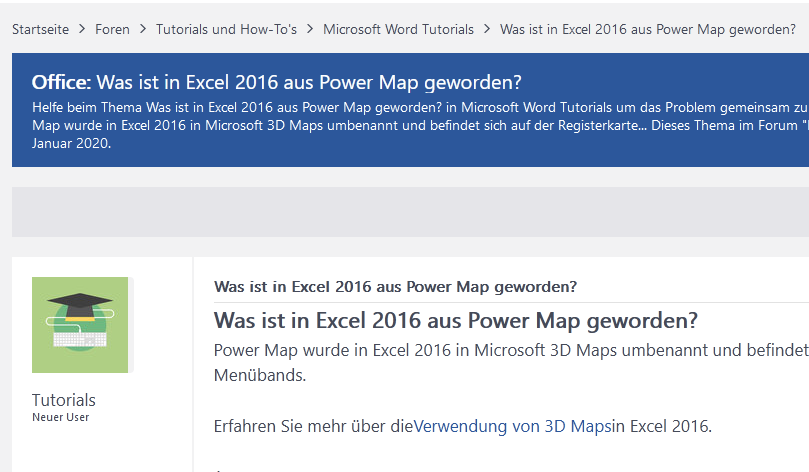
Task: Click text 'Erfahren Sie mehr über die'
Action: pyautogui.click(x=314, y=426)
